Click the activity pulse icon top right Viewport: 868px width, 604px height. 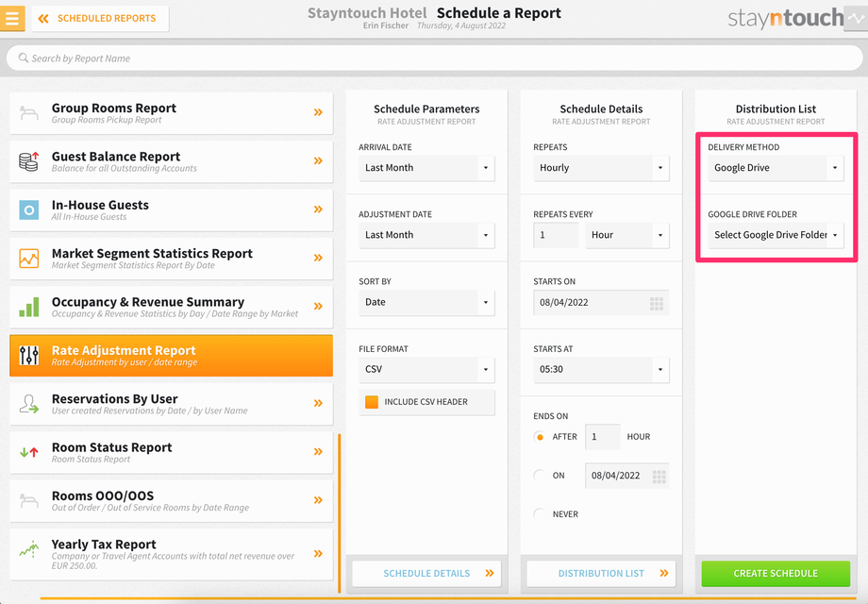tap(856, 18)
